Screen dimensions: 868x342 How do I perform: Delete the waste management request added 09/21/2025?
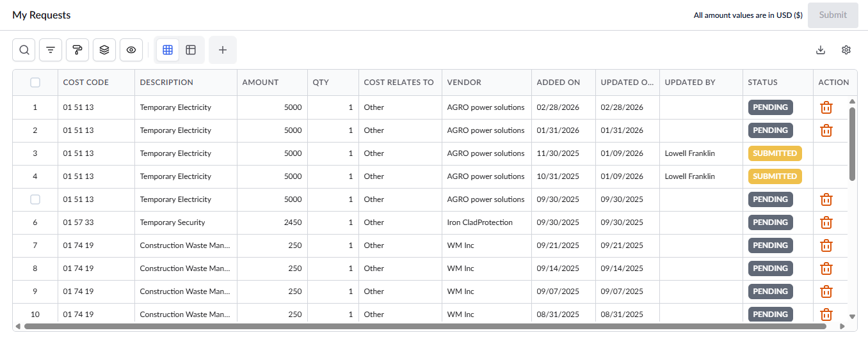point(826,245)
